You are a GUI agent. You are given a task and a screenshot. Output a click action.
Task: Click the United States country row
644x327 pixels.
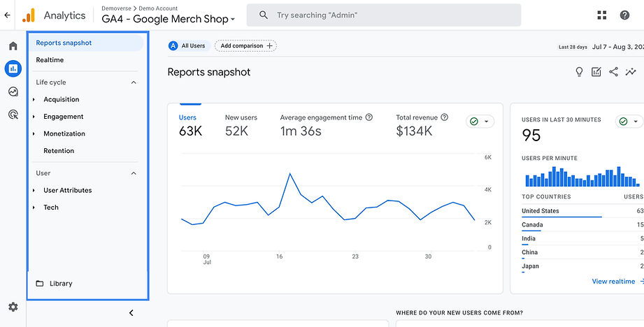[x=582, y=211]
